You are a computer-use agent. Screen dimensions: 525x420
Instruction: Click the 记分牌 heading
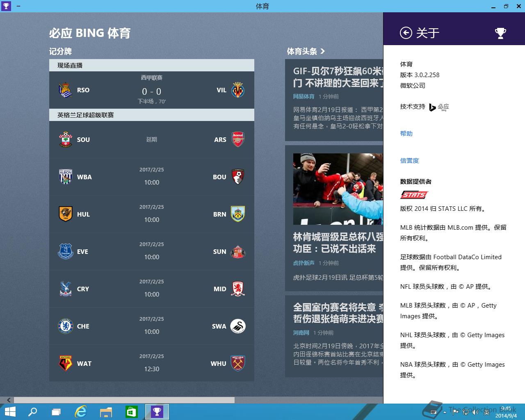(60, 51)
